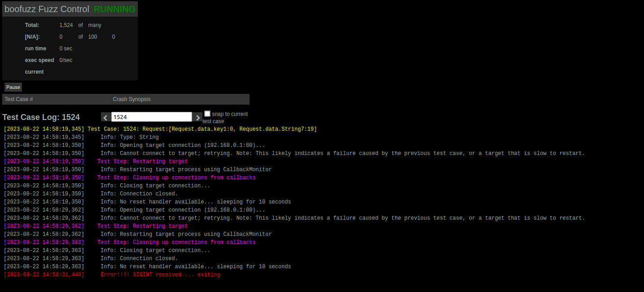Click the 14:58:29,362 Cannot connect to target line
Screen dimensions: 644x292
[x=294, y=218]
